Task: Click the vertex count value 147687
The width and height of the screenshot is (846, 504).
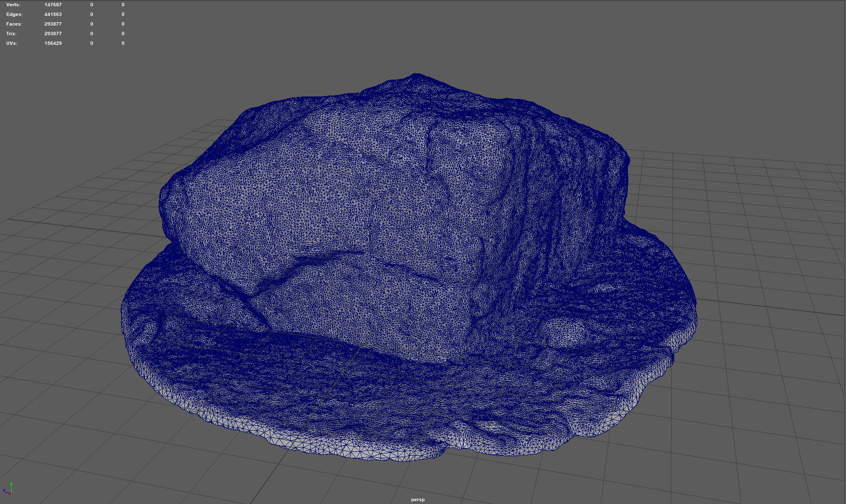Action: pyautogui.click(x=53, y=5)
